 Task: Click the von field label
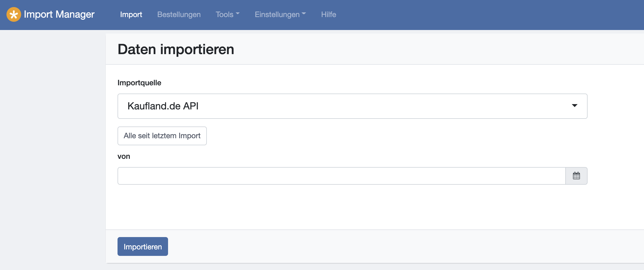[124, 156]
